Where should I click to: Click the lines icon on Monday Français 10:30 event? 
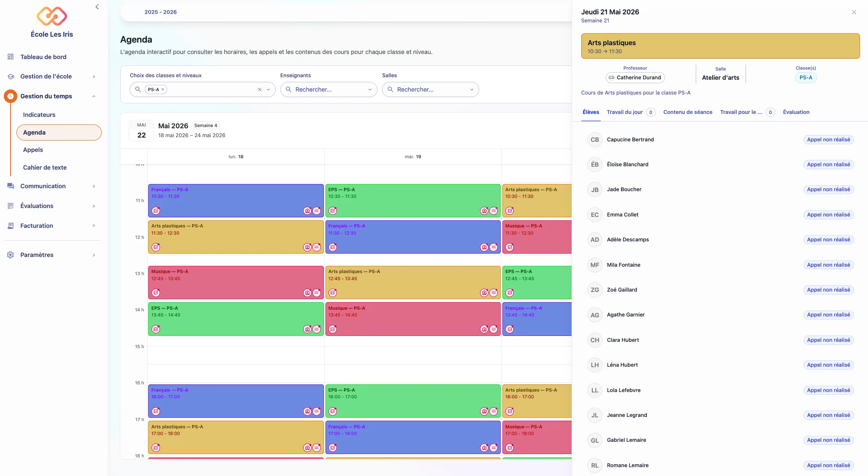coord(317,211)
